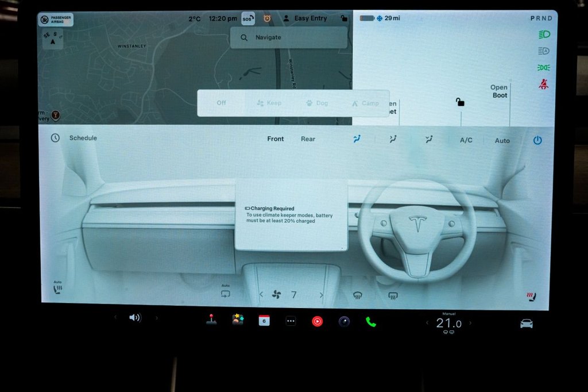Open YouTube from the app launcher
Image resolution: width=588 pixels, height=392 pixels.
coord(316,321)
